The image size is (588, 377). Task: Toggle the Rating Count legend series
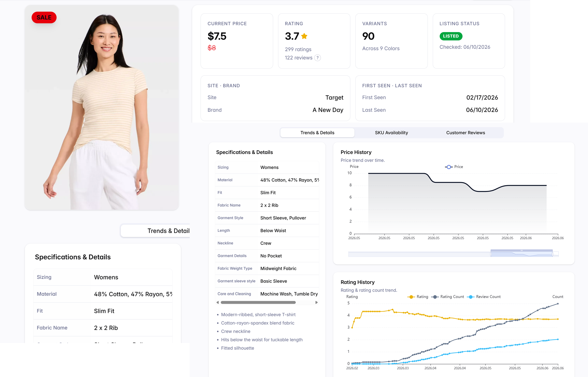(x=447, y=297)
